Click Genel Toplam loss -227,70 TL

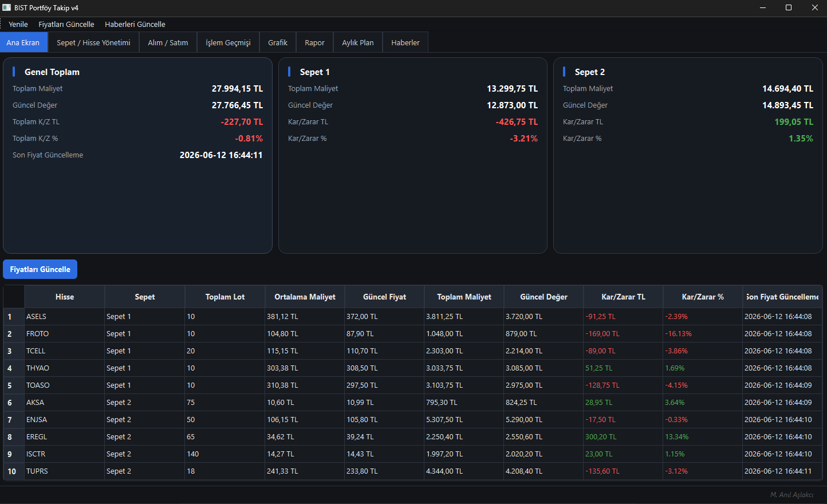coord(242,122)
